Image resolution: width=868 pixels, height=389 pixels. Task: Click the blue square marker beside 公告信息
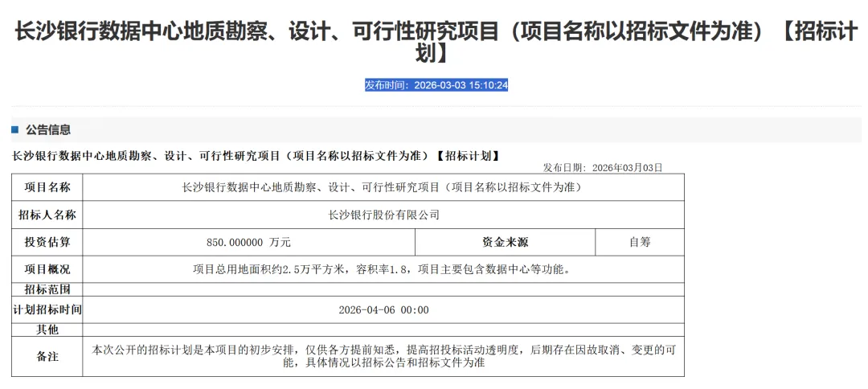15,130
